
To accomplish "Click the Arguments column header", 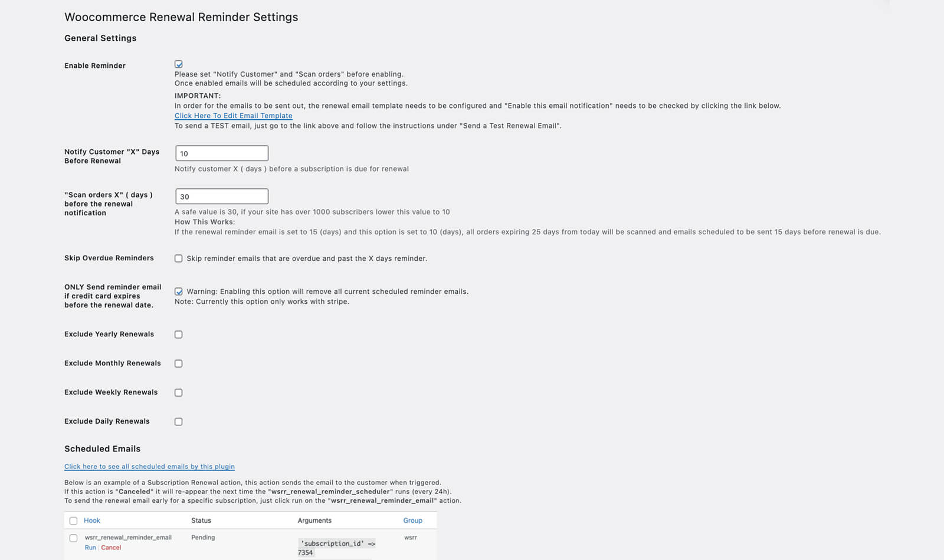I will [x=314, y=520].
